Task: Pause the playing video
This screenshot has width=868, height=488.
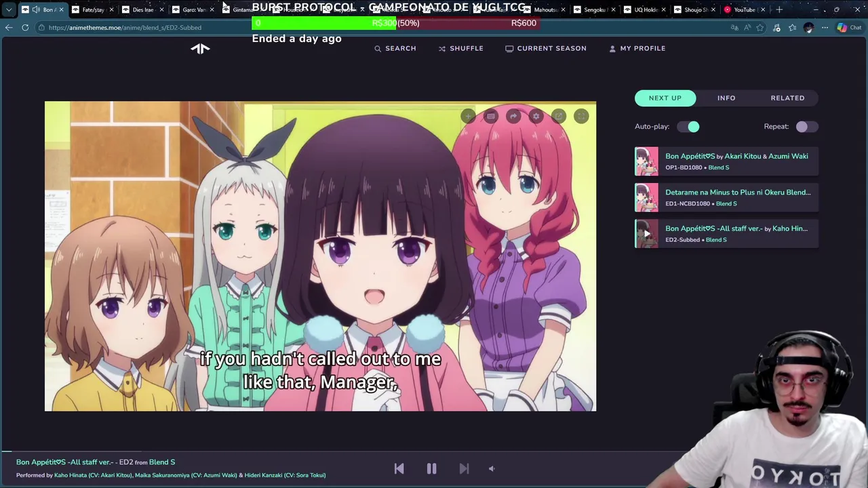Action: tap(431, 468)
